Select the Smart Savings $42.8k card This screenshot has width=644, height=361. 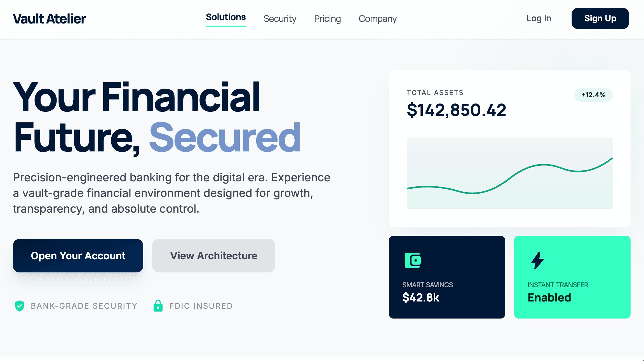pos(447,291)
